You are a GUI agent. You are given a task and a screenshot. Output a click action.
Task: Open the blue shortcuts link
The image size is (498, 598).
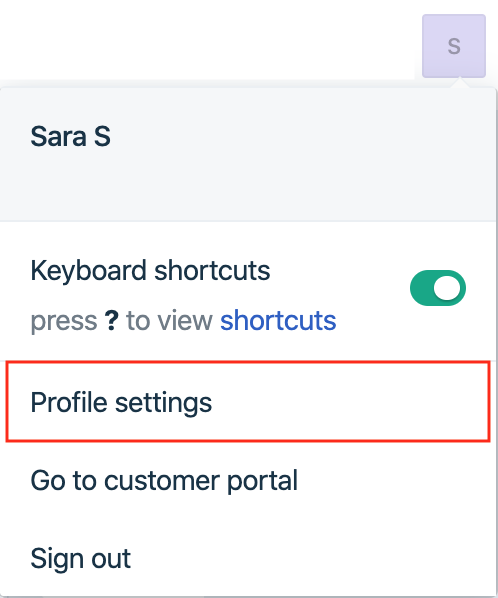tap(278, 320)
